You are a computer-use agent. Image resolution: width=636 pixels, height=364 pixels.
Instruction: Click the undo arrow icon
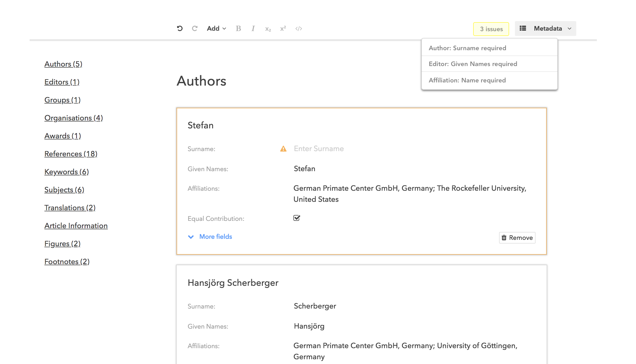[x=180, y=29]
